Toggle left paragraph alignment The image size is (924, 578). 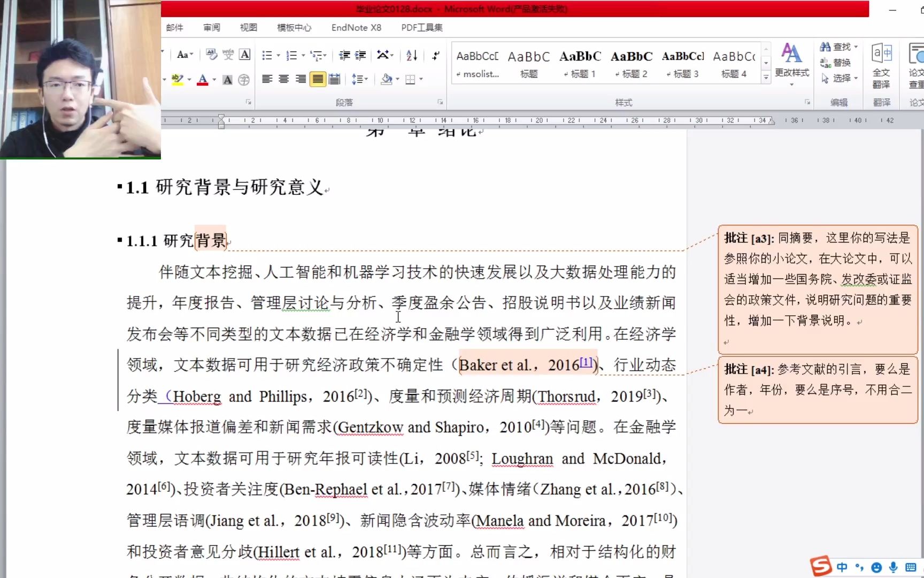coord(268,79)
